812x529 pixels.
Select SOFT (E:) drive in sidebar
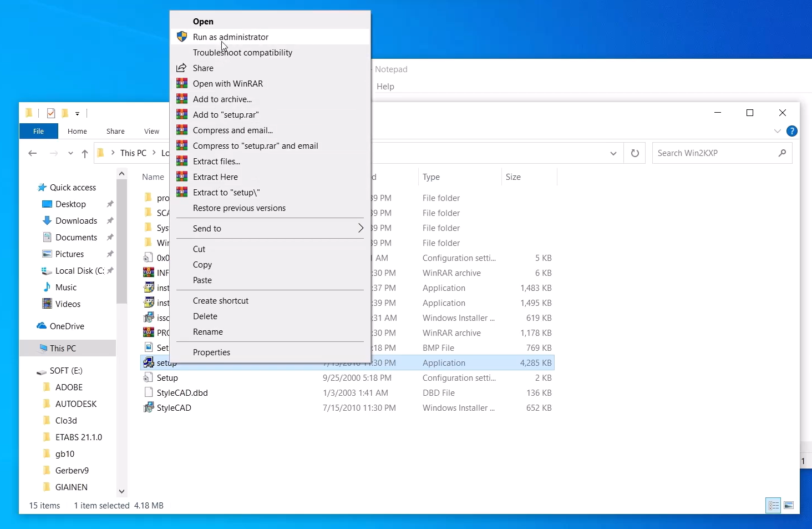pyautogui.click(x=65, y=370)
